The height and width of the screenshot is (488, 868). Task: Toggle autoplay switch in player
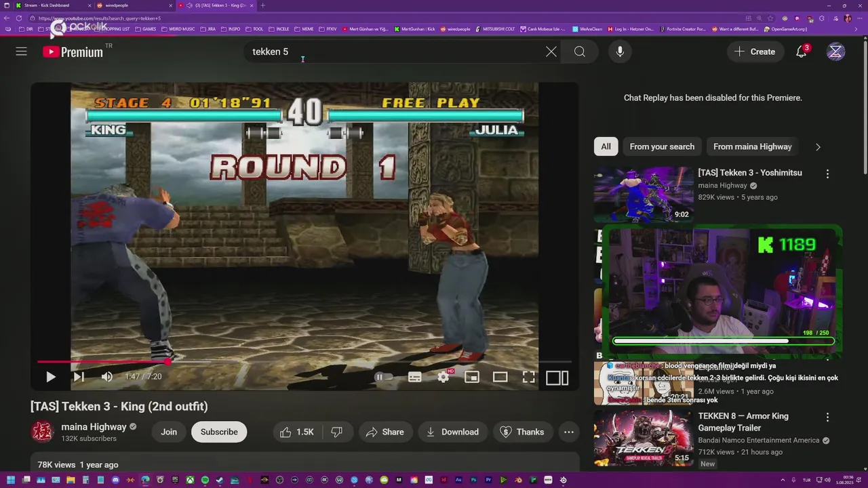click(x=383, y=377)
